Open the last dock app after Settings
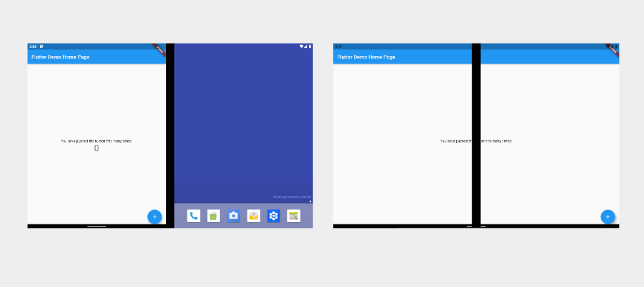644x287 pixels. (293, 216)
